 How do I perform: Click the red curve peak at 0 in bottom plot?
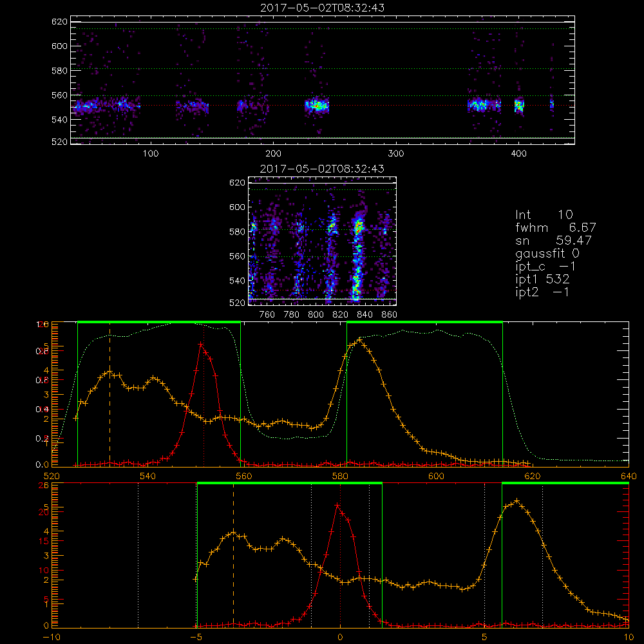337,504
